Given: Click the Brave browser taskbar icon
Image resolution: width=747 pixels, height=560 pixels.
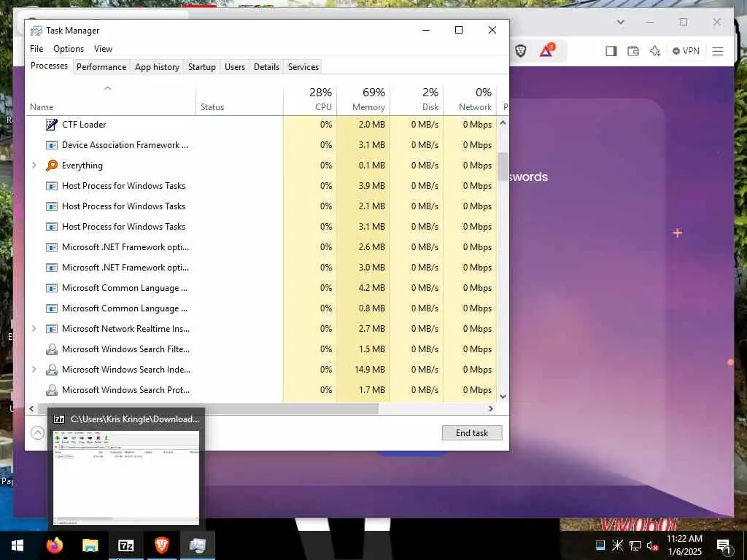Looking at the screenshot, I should coord(162,545).
